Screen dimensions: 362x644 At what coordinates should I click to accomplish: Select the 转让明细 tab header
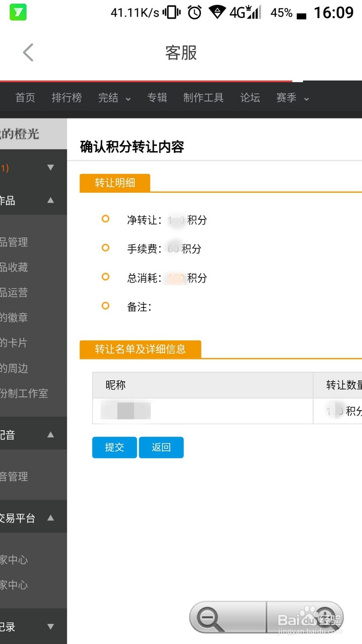[115, 183]
